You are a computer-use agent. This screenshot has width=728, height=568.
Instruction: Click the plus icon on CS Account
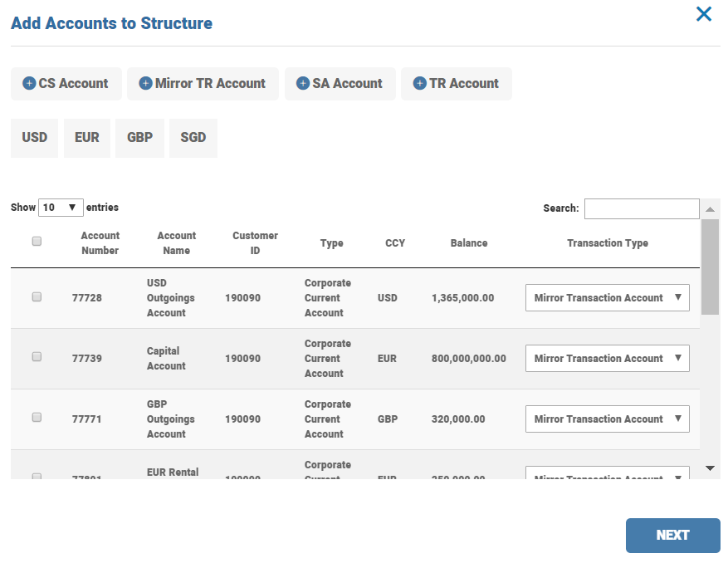[x=29, y=83]
